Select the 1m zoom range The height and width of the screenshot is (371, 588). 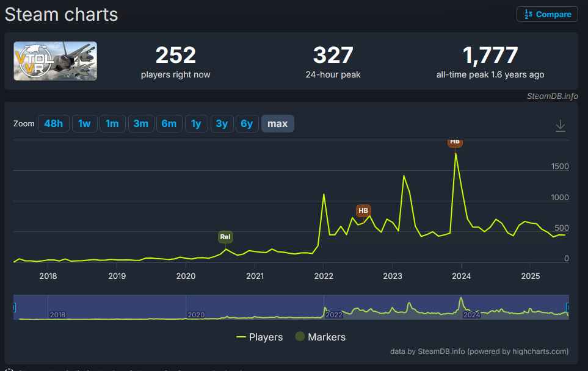(112, 124)
